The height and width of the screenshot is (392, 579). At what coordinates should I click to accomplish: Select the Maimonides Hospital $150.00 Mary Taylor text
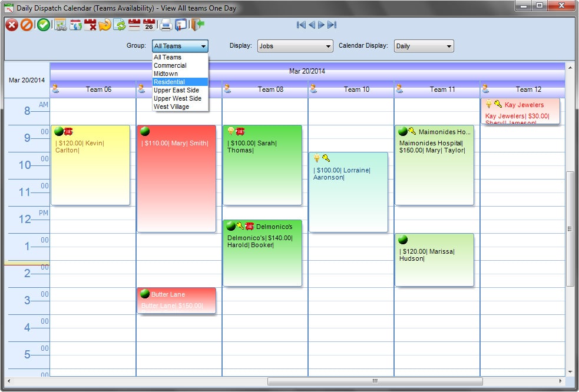pyautogui.click(x=432, y=147)
